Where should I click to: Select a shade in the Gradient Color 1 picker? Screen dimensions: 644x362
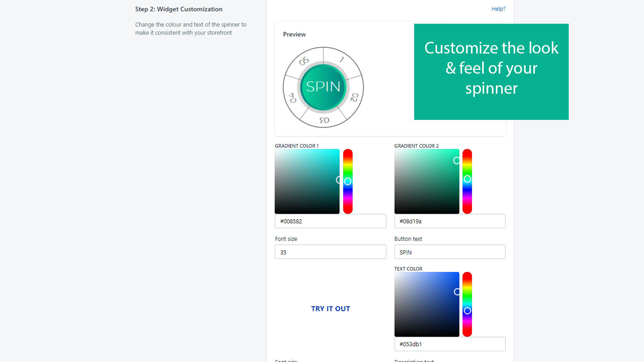point(307,181)
